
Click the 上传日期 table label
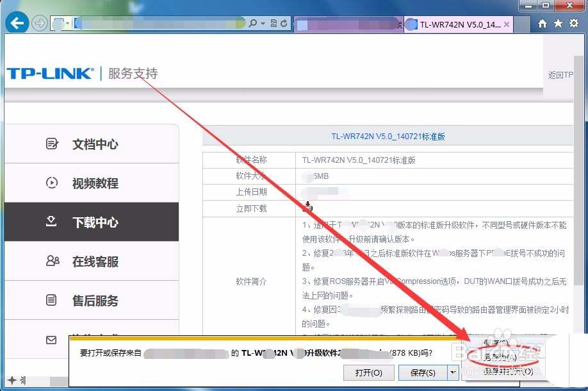(251, 192)
